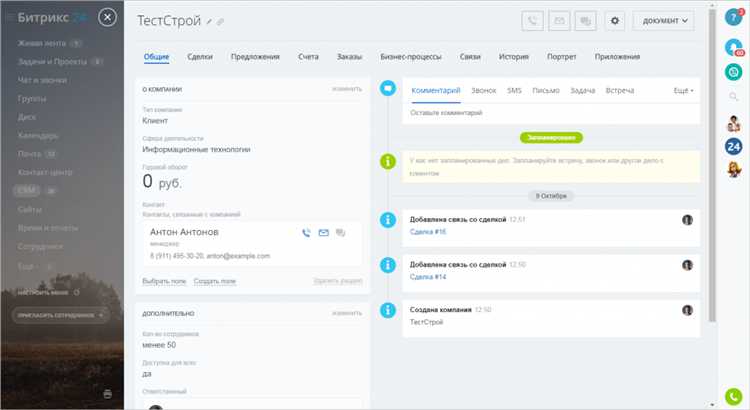The width and height of the screenshot is (750, 410).
Task: Expand Ещё item in left menu
Action: point(29,267)
